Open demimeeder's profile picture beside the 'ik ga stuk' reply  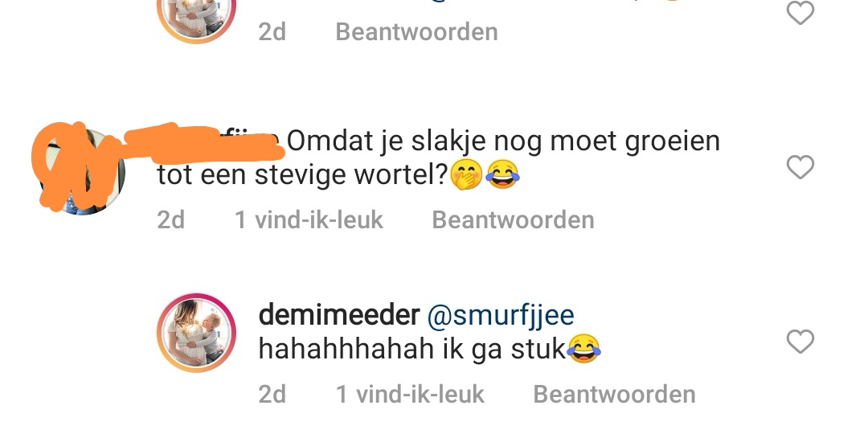point(196,333)
